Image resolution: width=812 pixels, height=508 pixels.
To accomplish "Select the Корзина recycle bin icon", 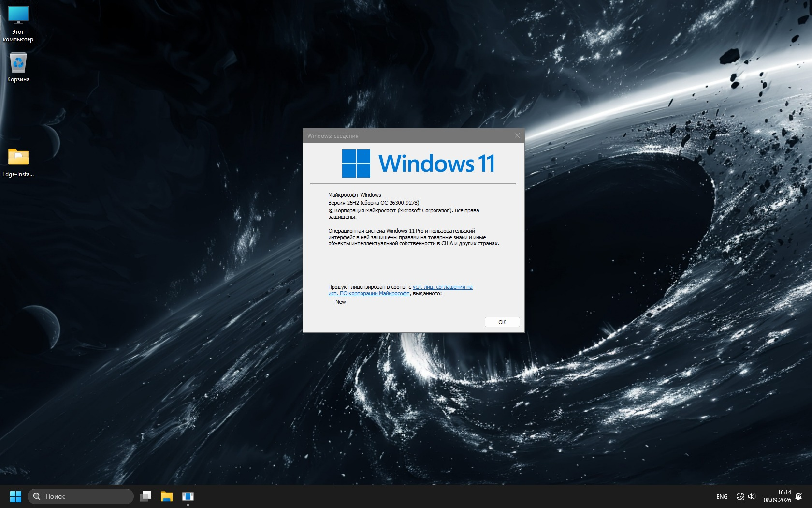I will click(x=18, y=67).
